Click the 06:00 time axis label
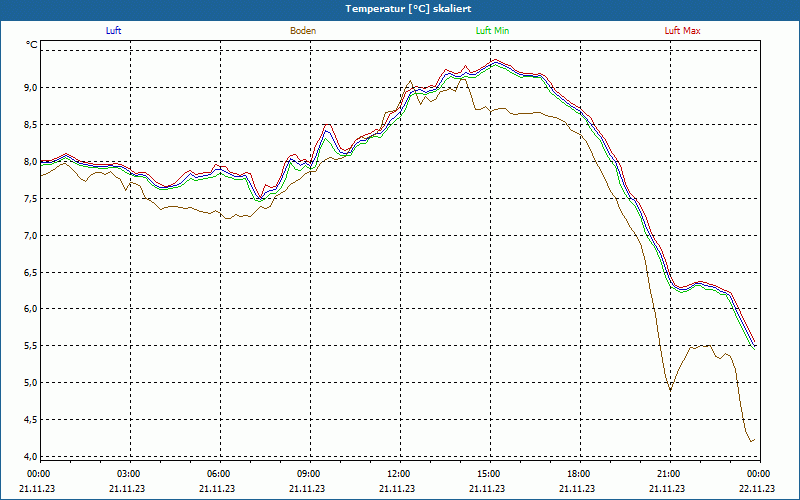 click(x=218, y=474)
